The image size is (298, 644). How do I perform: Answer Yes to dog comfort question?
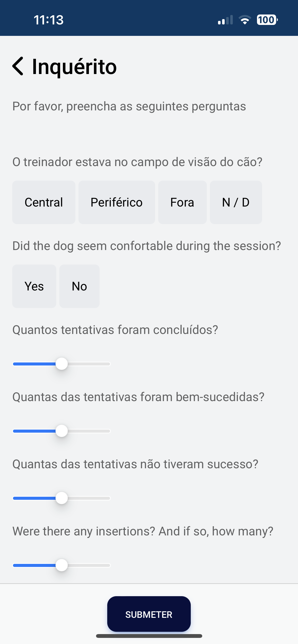point(34,286)
